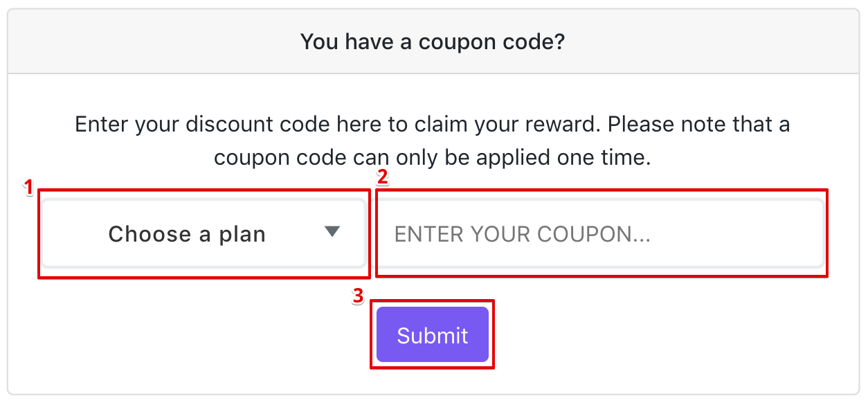Viewport: 868px width, 405px height.
Task: Submit the coupon code form
Action: 433,335
